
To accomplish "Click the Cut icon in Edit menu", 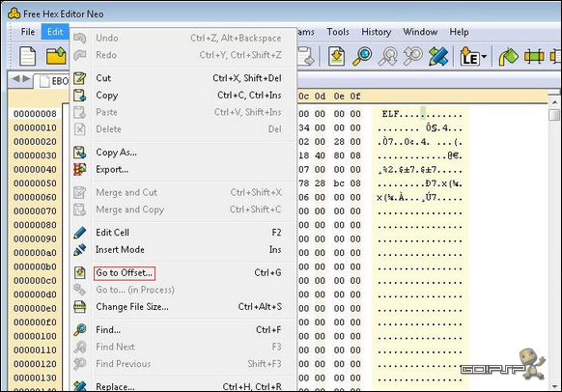I will click(79, 78).
